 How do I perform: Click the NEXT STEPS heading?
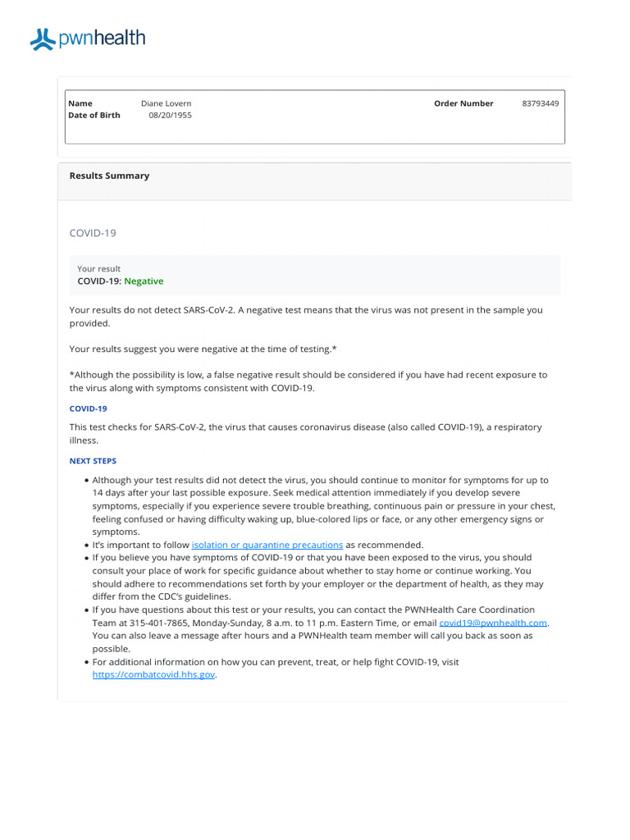(93, 461)
